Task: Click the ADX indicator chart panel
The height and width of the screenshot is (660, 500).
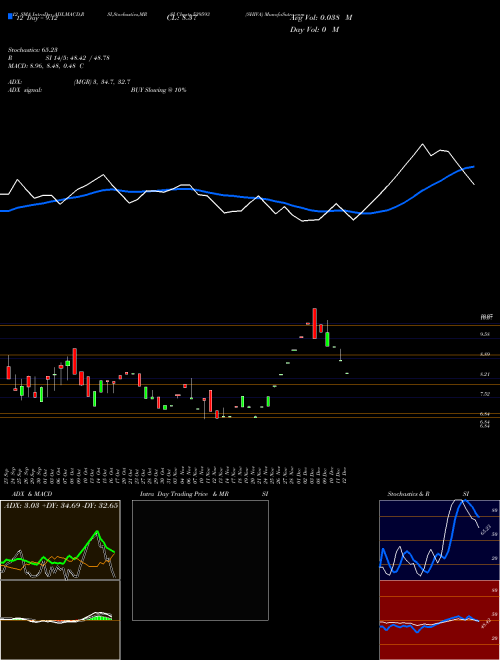Action: [x=60, y=540]
